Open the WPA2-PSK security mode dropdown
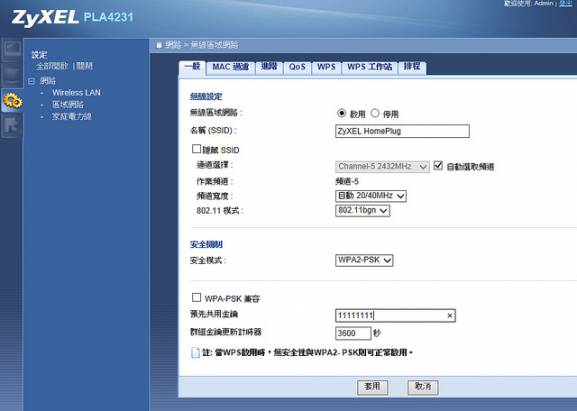The height and width of the screenshot is (411, 577). [x=364, y=260]
